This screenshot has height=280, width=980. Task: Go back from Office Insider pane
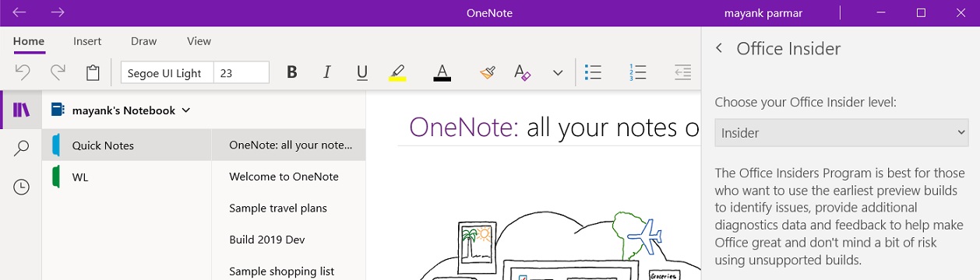click(x=719, y=48)
